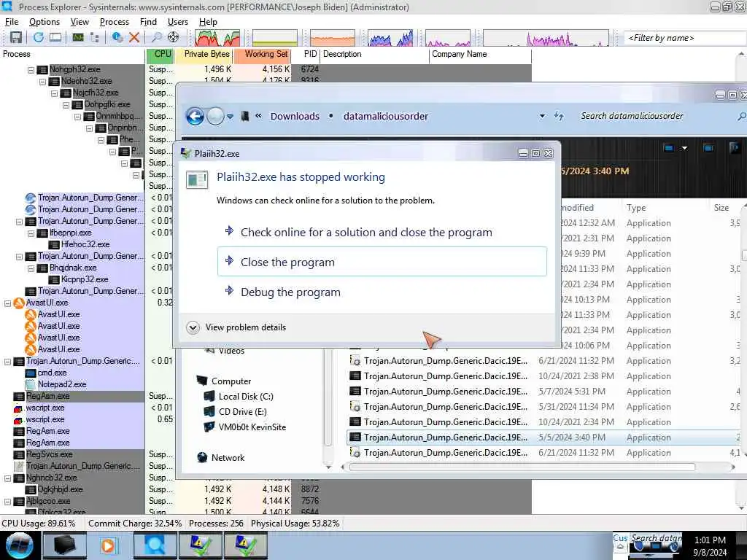747x560 pixels.
Task: Click the horizontal scrollbar in the file list
Action: 522,467
